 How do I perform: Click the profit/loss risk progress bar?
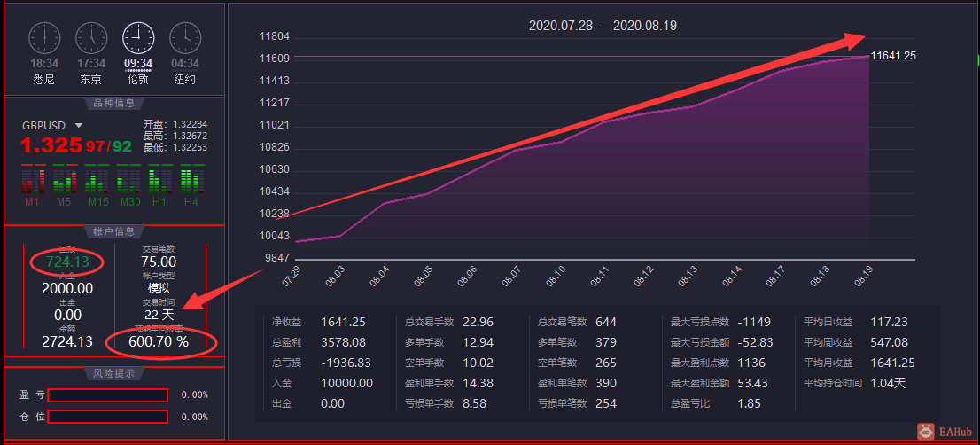(107, 395)
